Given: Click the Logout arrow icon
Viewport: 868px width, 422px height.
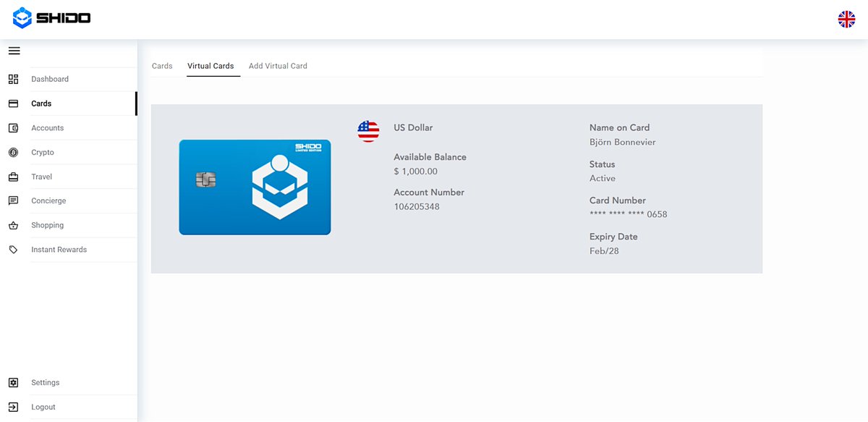Looking at the screenshot, I should [x=13, y=407].
